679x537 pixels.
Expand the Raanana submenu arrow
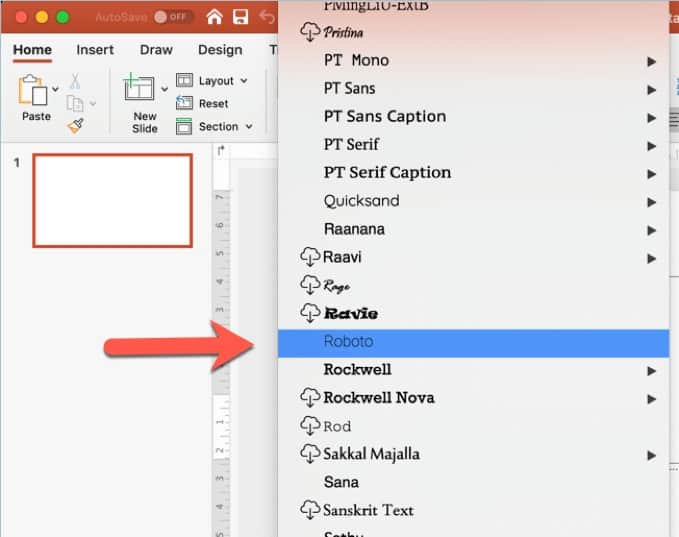(651, 231)
